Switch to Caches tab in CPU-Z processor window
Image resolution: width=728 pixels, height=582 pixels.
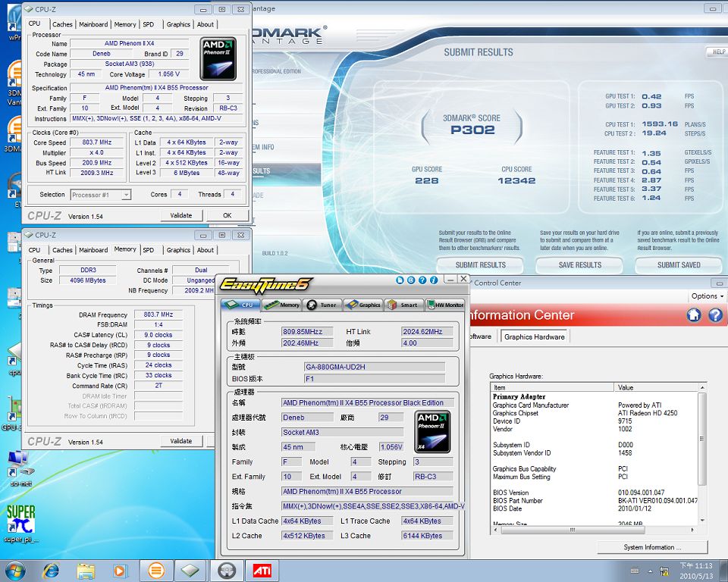62,24
